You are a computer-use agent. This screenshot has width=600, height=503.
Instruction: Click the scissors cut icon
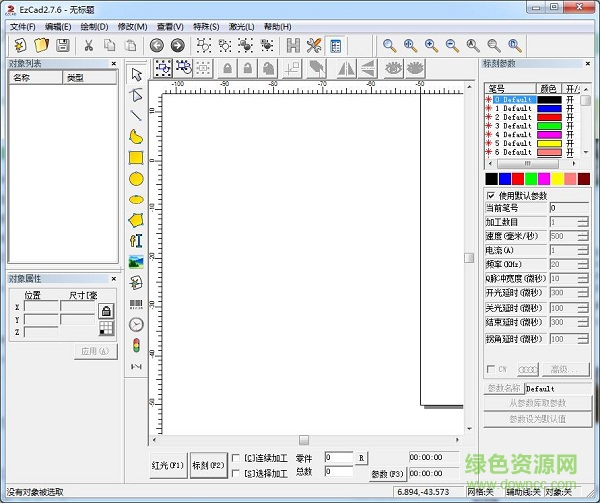pyautogui.click(x=88, y=45)
